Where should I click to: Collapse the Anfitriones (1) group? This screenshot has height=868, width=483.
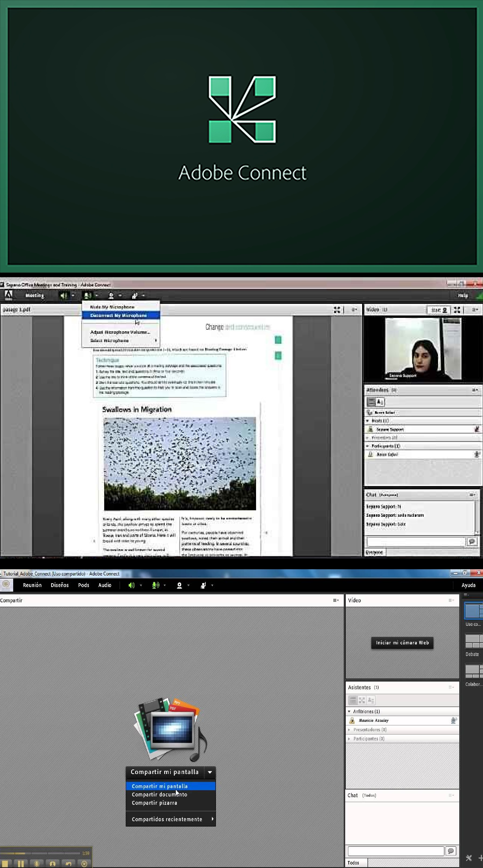click(x=349, y=711)
